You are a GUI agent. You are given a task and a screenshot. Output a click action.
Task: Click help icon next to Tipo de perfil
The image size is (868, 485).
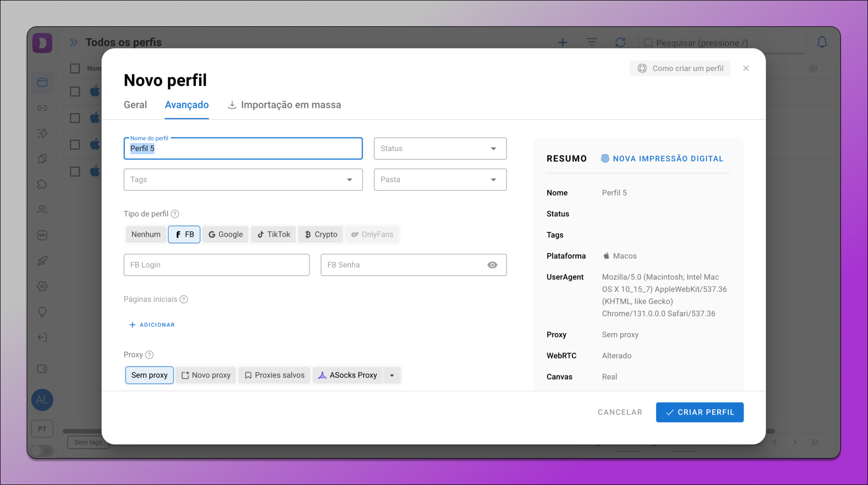pyautogui.click(x=175, y=214)
